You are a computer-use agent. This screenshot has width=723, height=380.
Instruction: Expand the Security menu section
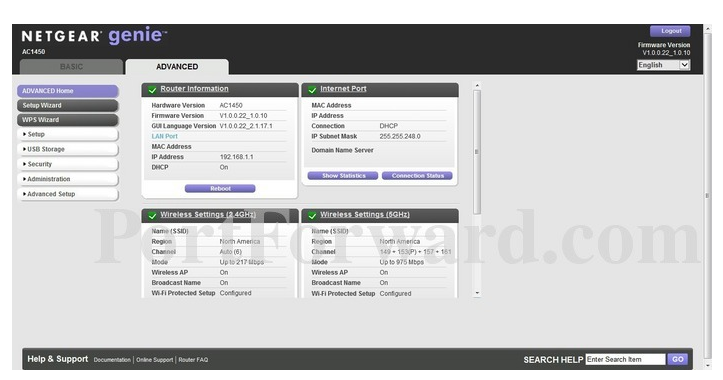(x=68, y=164)
